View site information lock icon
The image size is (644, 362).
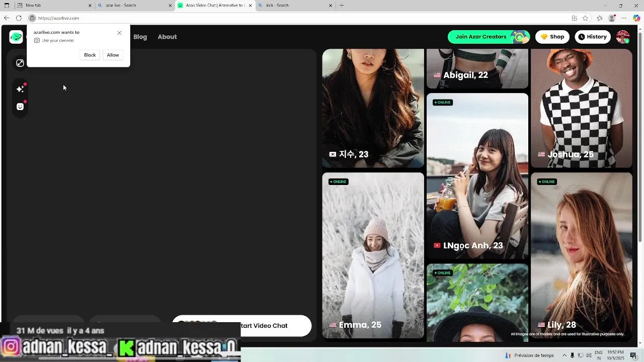32,18
